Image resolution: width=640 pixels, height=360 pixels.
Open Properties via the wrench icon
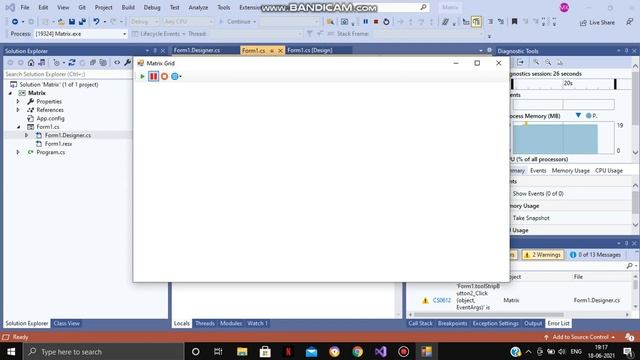tap(127, 62)
